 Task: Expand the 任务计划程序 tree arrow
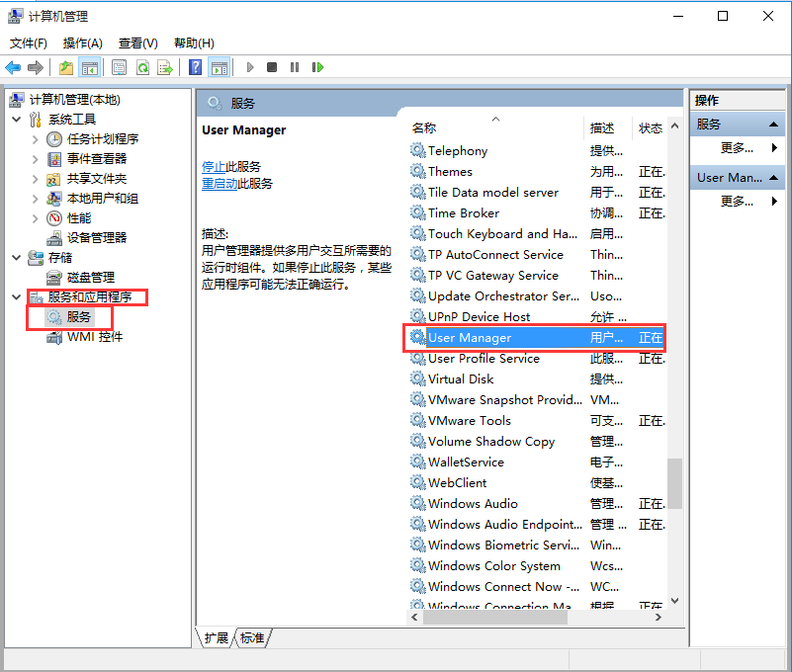[35, 138]
